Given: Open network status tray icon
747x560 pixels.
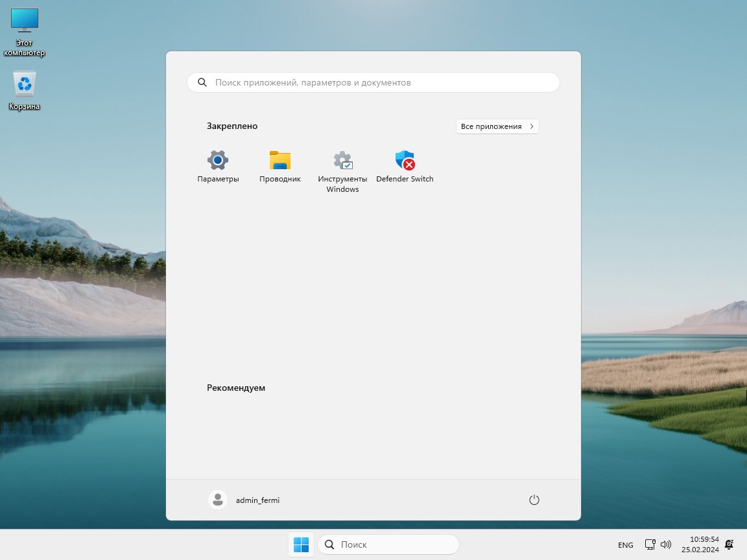Looking at the screenshot, I should coord(650,544).
